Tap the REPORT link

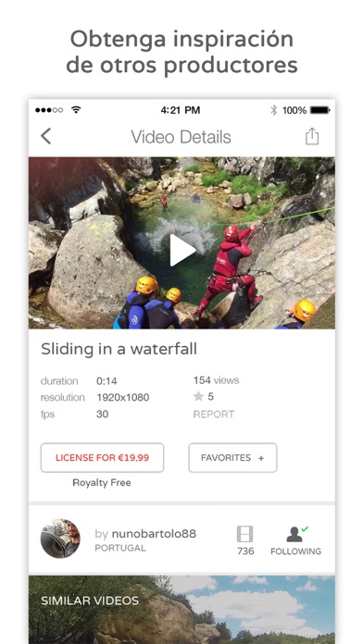point(214,414)
